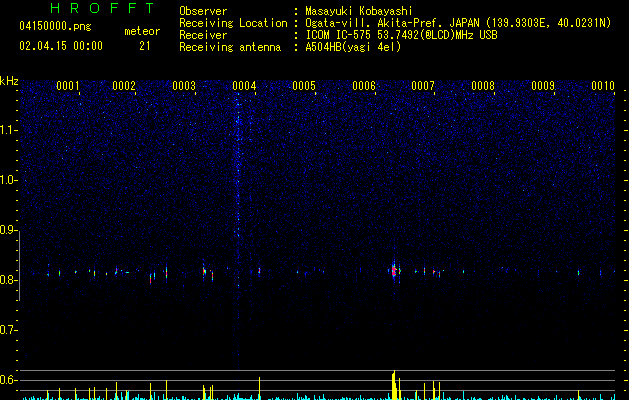Click the 1.1 kHz axis tick label

coord(9,130)
